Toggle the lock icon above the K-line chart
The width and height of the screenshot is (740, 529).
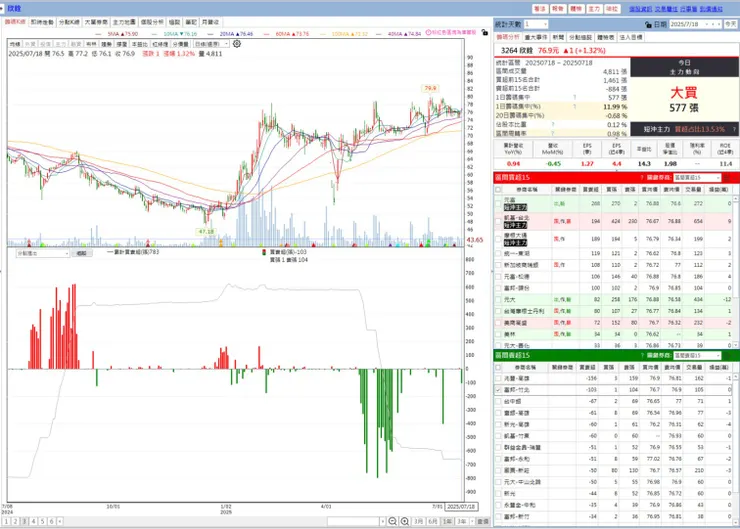[485, 33]
